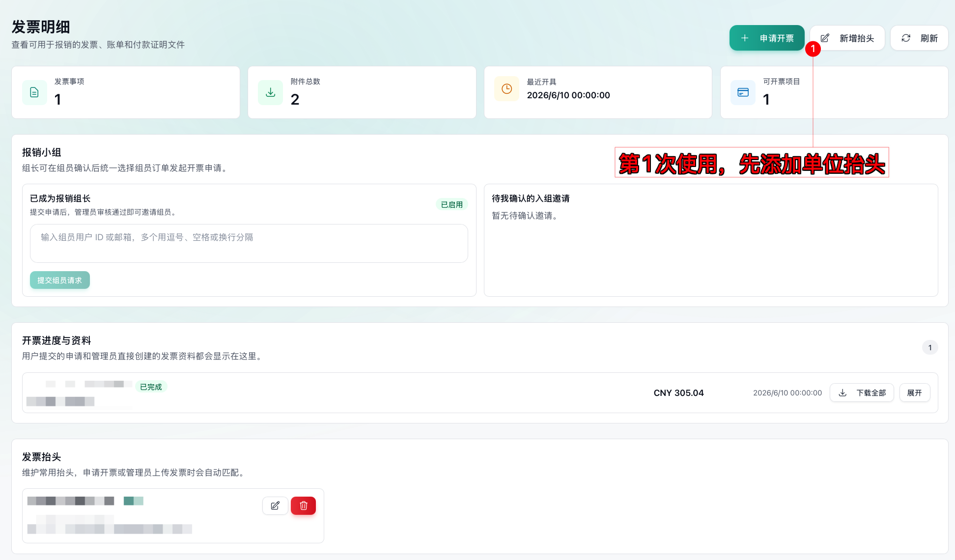The image size is (955, 560).
Task: Edit the invoice title with pencil icon
Action: (275, 505)
